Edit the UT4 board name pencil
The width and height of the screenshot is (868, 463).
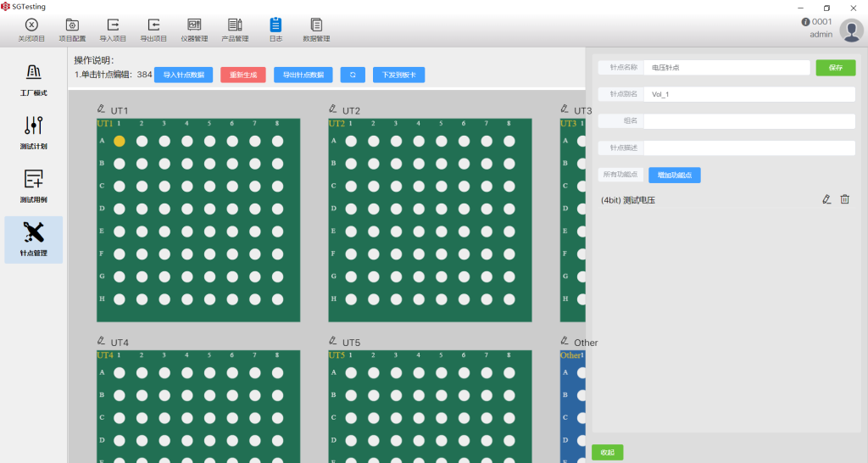point(101,341)
